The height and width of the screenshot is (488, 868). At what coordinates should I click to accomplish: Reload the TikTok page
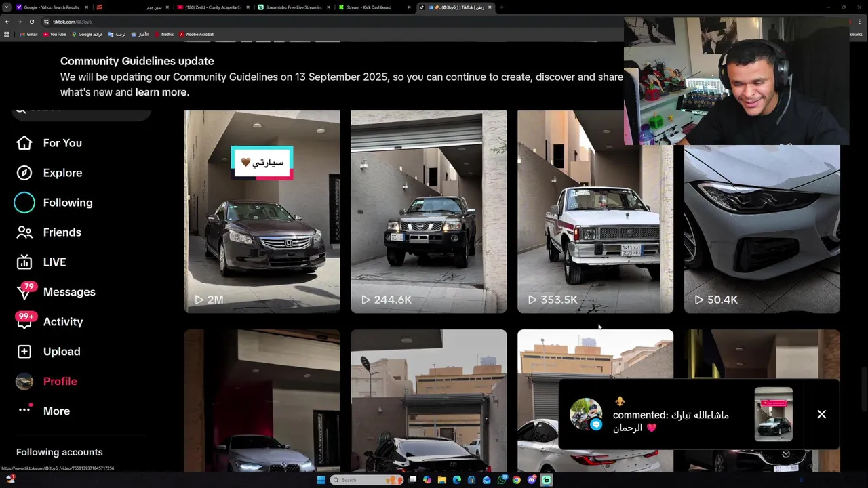pos(31,22)
